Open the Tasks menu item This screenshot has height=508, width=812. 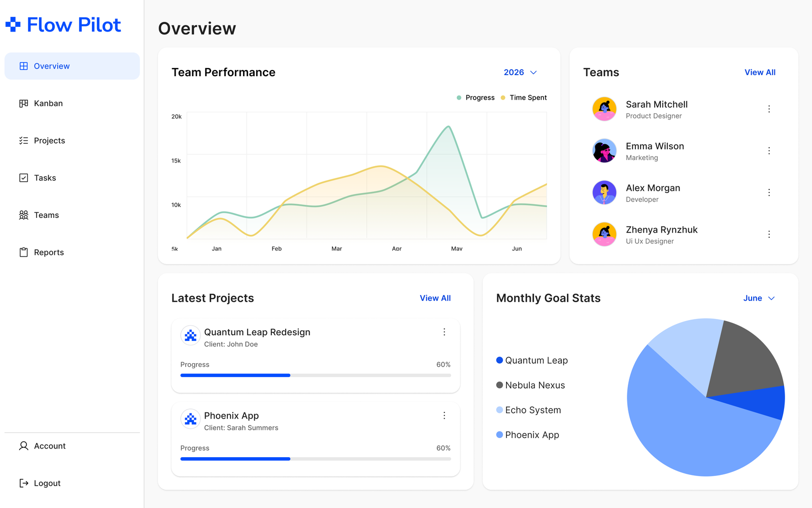(72, 178)
